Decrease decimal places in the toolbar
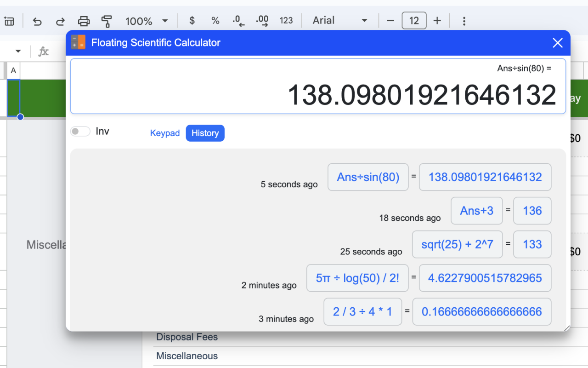Image resolution: width=588 pixels, height=368 pixels. [x=238, y=21]
